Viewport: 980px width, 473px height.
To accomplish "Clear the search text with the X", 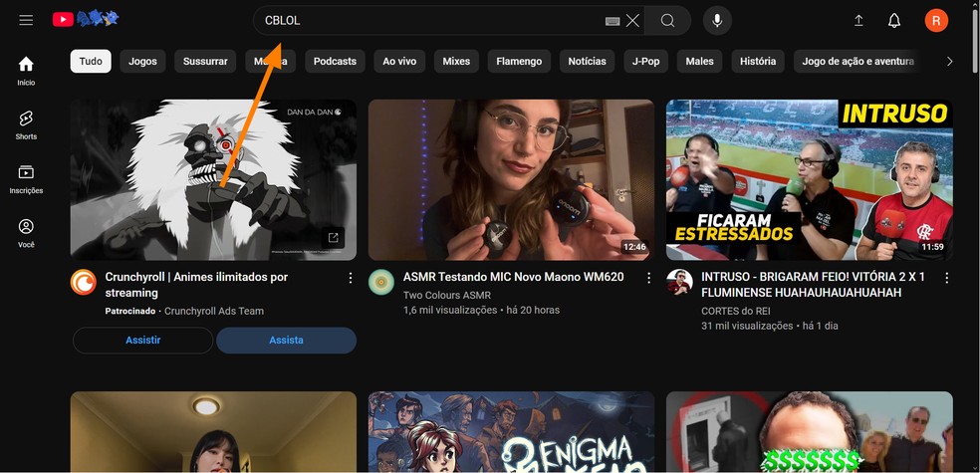I will point(632,21).
